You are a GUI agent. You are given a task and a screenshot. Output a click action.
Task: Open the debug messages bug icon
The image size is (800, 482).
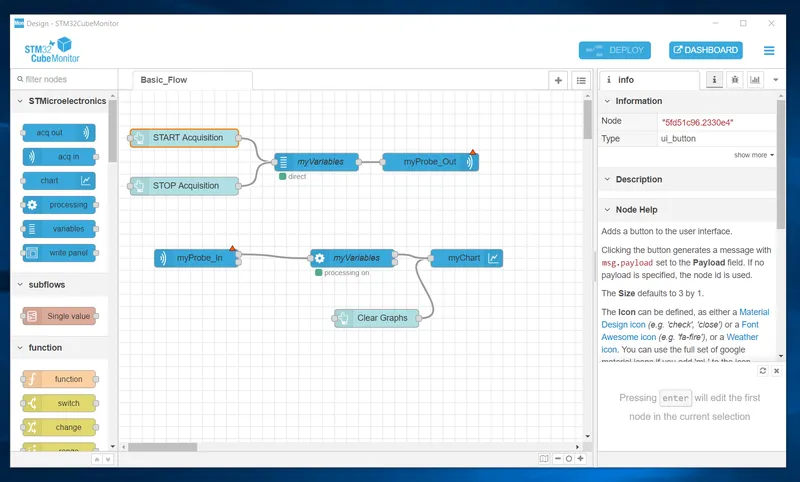coord(735,80)
